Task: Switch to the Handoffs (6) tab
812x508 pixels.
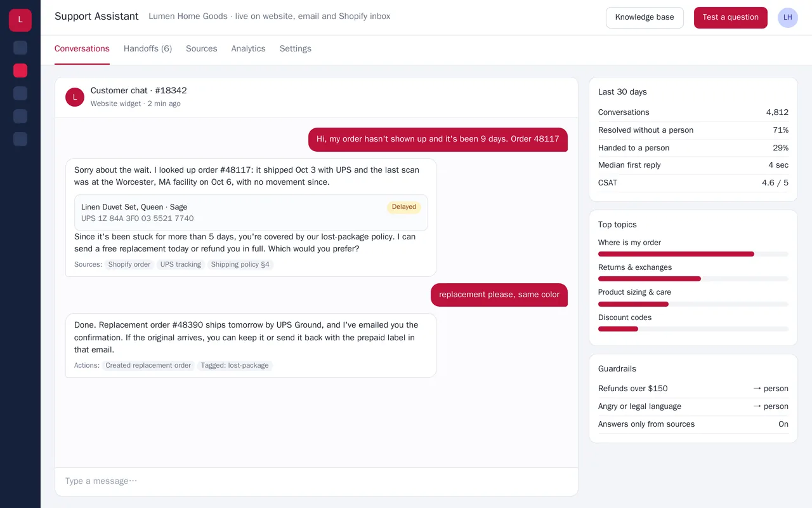Action: pos(148,49)
